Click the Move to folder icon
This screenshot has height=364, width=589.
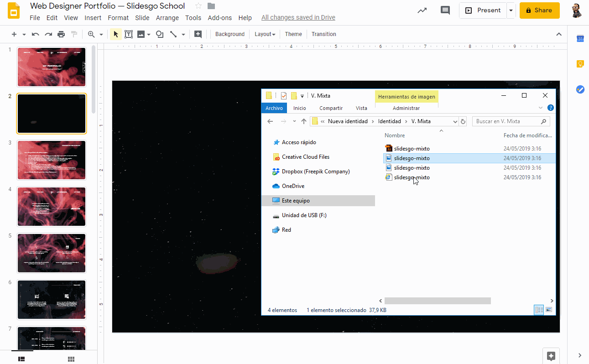[211, 6]
